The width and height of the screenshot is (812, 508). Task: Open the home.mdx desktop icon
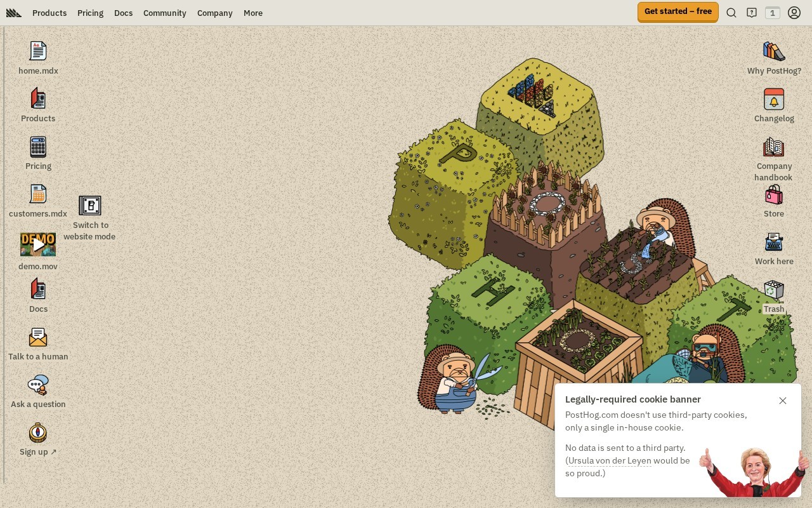click(x=38, y=51)
